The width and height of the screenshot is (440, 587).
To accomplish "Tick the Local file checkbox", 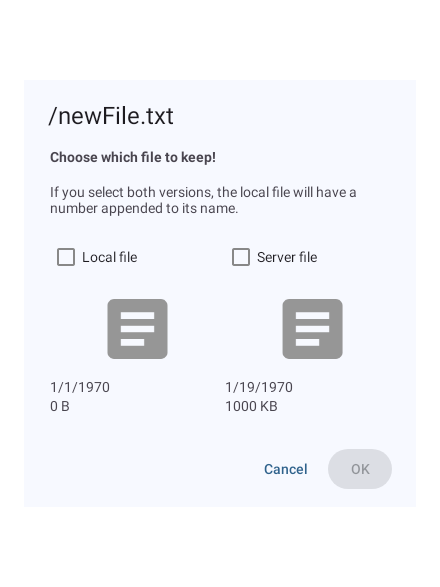I will (x=66, y=257).
